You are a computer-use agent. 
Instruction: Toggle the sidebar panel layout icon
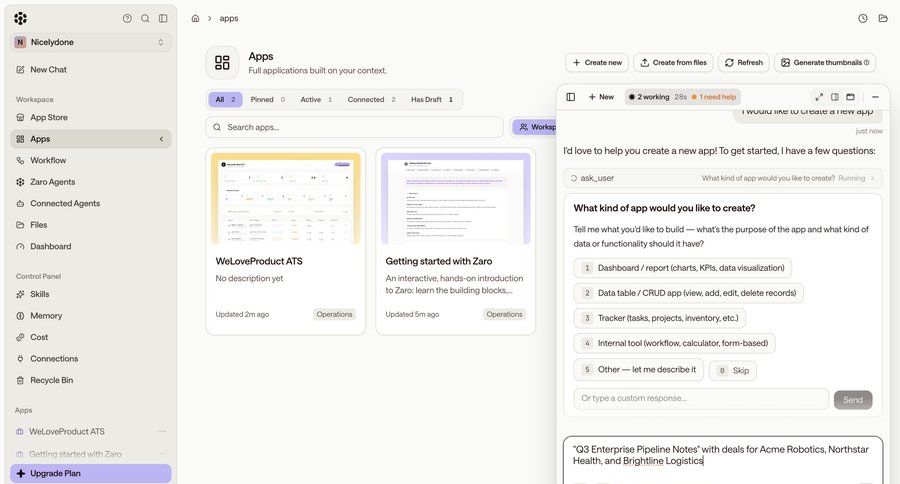coord(163,18)
